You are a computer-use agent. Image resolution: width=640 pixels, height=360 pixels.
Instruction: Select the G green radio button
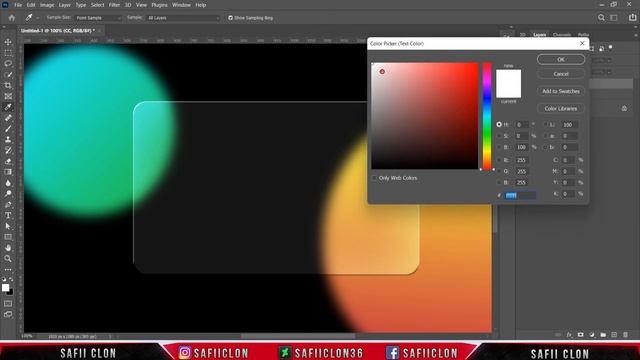point(499,171)
